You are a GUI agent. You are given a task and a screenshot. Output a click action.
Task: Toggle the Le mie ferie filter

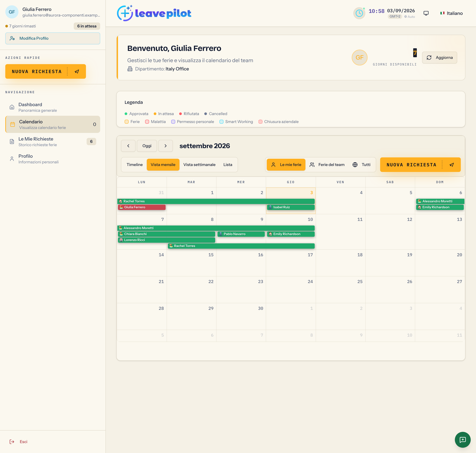(x=286, y=165)
